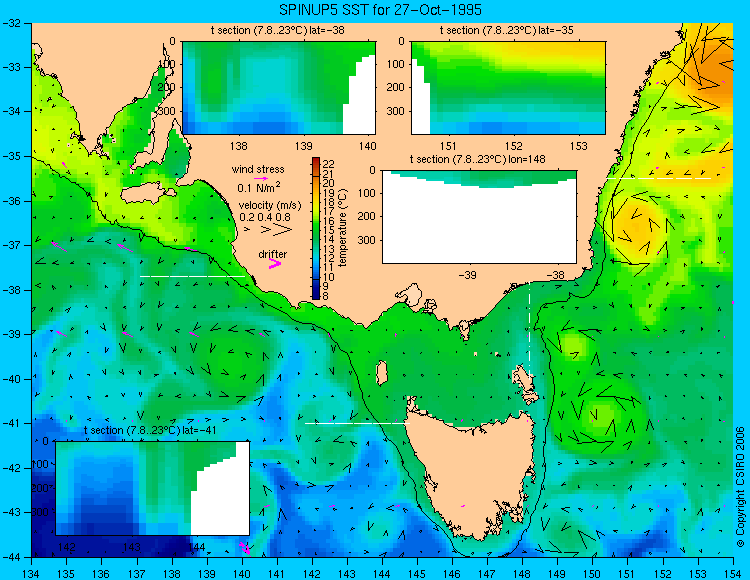
Task: Click the title 'SPINUP5 SST for 27-Oct-1995'
Action: click(x=380, y=10)
